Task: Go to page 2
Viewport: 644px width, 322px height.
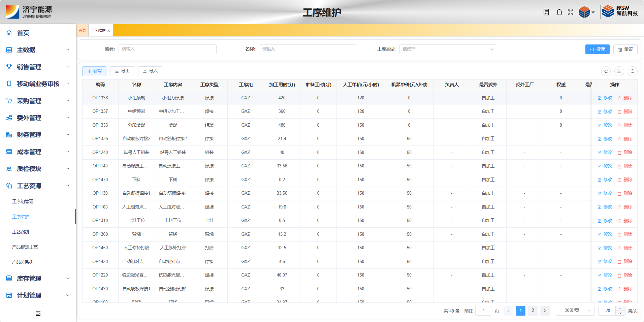Action: 533,311
